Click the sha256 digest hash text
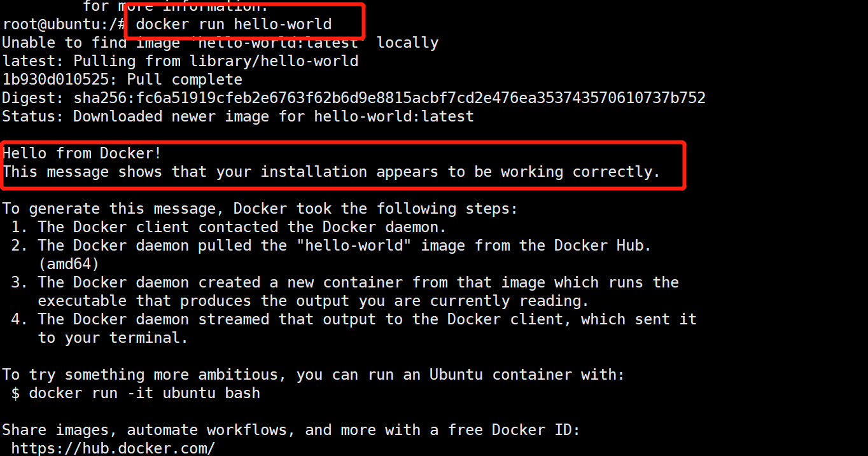This screenshot has width=868, height=456. point(389,98)
